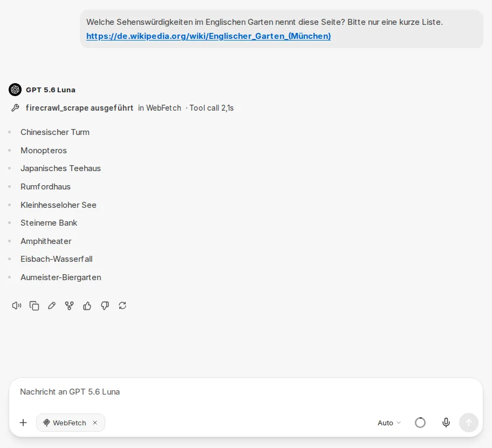Viewport: 492px width, 448px height.
Task: Open the Auto mode dropdown
Action: [x=389, y=423]
